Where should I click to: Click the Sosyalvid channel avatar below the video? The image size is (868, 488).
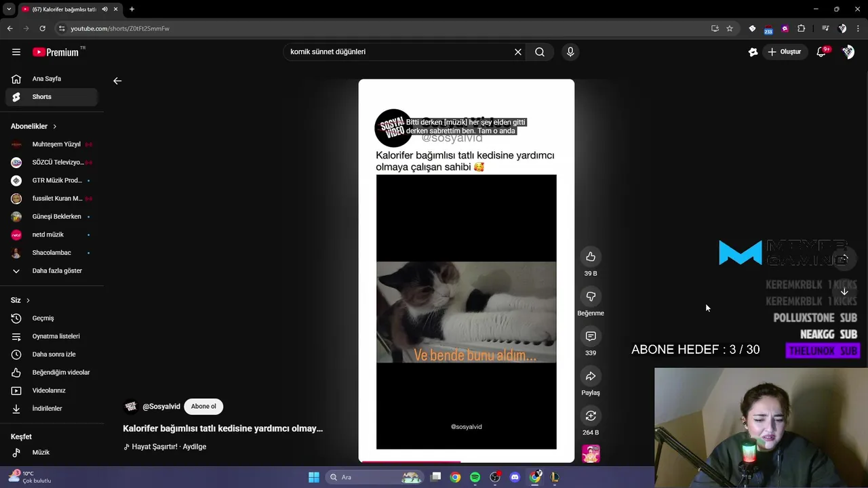point(131,407)
